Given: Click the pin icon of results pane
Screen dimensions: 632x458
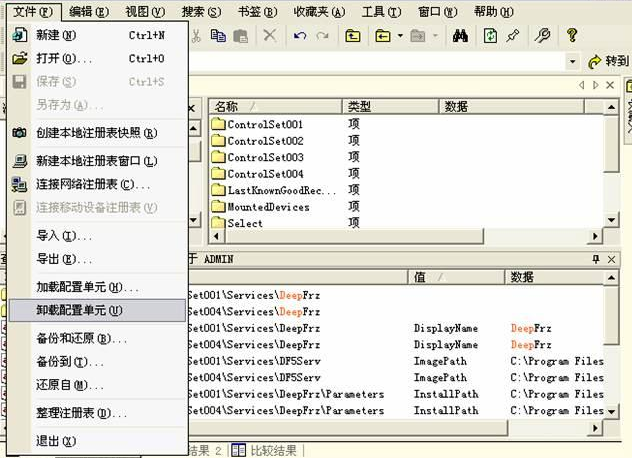Looking at the screenshot, I should (596, 259).
